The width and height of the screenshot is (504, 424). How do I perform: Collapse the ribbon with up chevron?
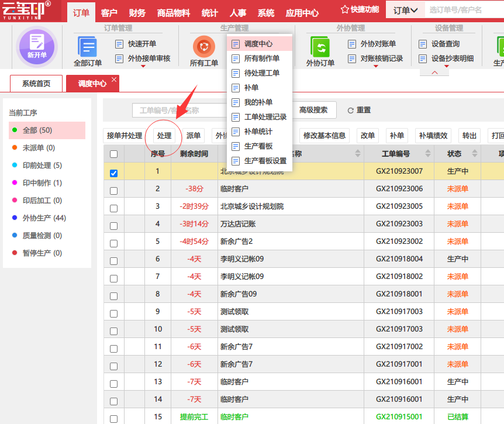tap(434, 73)
